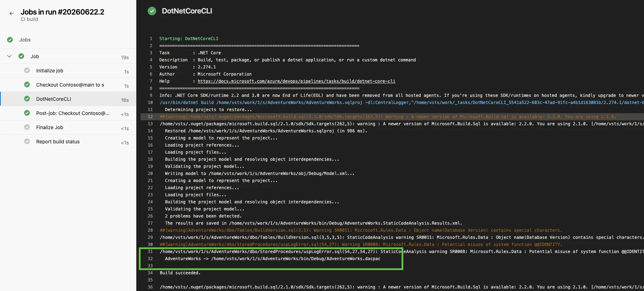
Task: Click the 'Restored ... AdventureWorks.sqlproj' line
Action: [266, 131]
